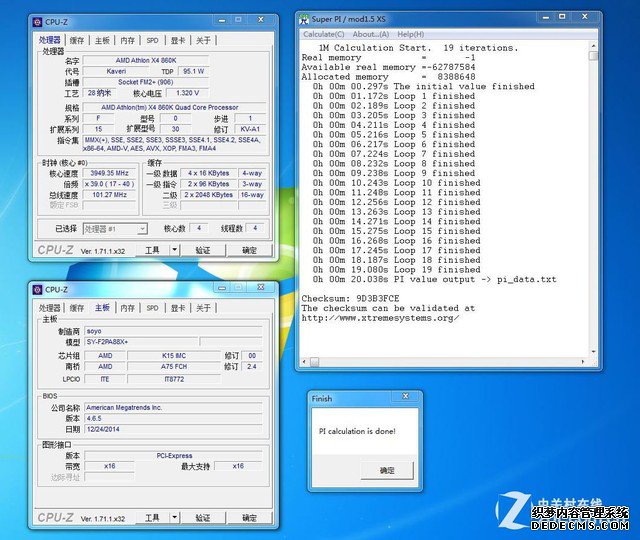
Task: Click the Super PI title bar icon
Action: click(304, 19)
